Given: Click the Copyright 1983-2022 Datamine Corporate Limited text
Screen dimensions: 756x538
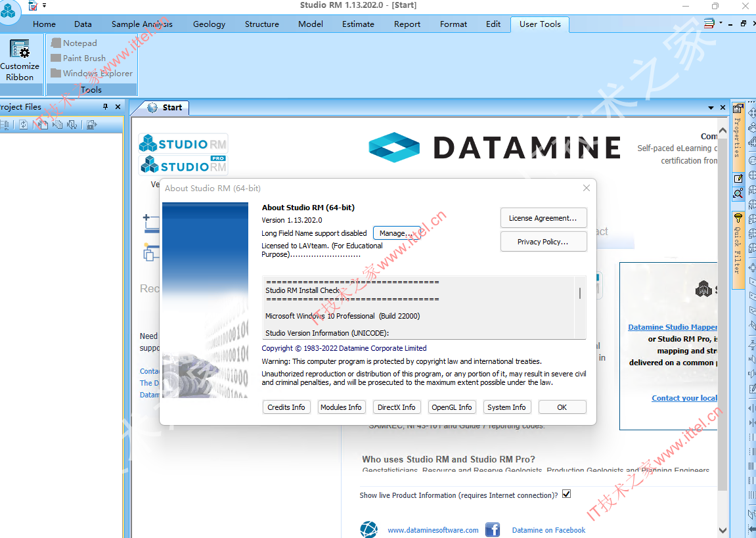Looking at the screenshot, I should pyautogui.click(x=344, y=348).
